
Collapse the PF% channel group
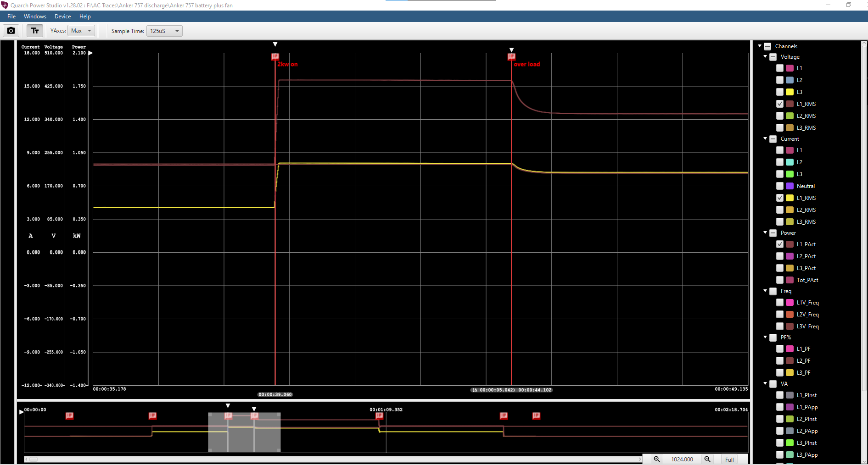(765, 337)
